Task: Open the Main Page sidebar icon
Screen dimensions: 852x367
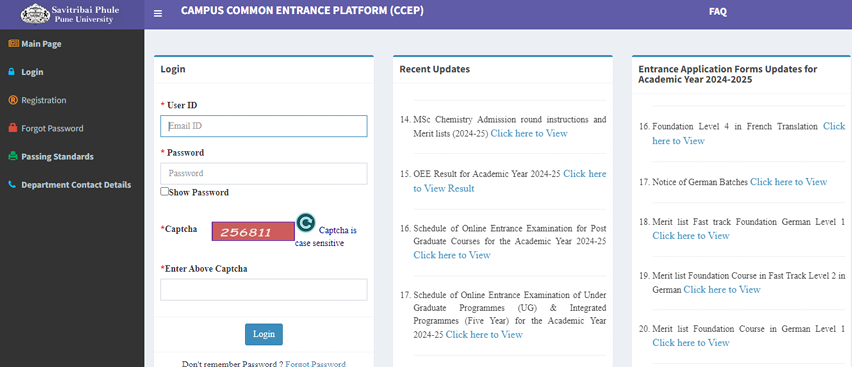Action: pyautogui.click(x=14, y=43)
